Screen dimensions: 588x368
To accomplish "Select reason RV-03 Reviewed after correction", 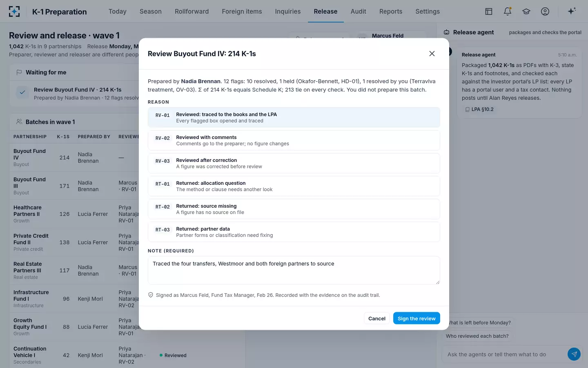I will [294, 163].
